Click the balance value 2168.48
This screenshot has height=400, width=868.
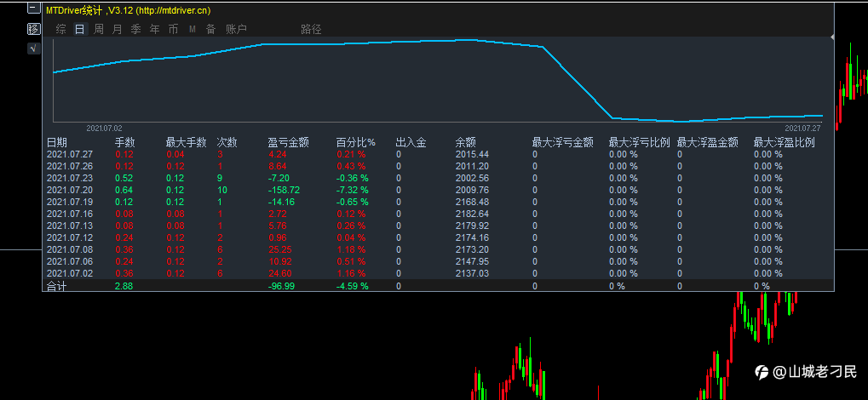coord(472,202)
